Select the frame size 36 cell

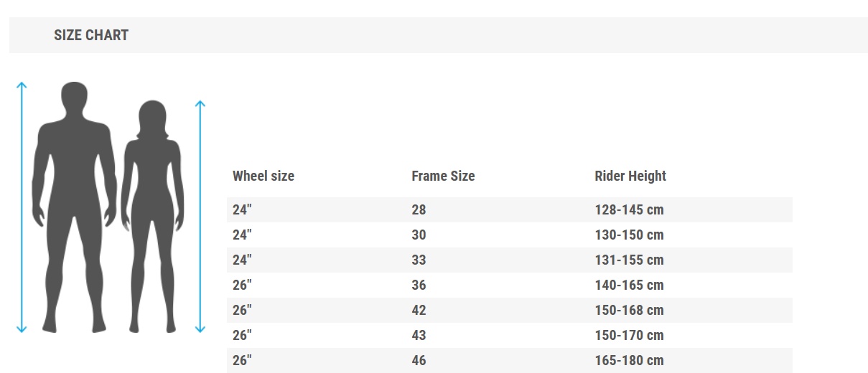tap(419, 285)
